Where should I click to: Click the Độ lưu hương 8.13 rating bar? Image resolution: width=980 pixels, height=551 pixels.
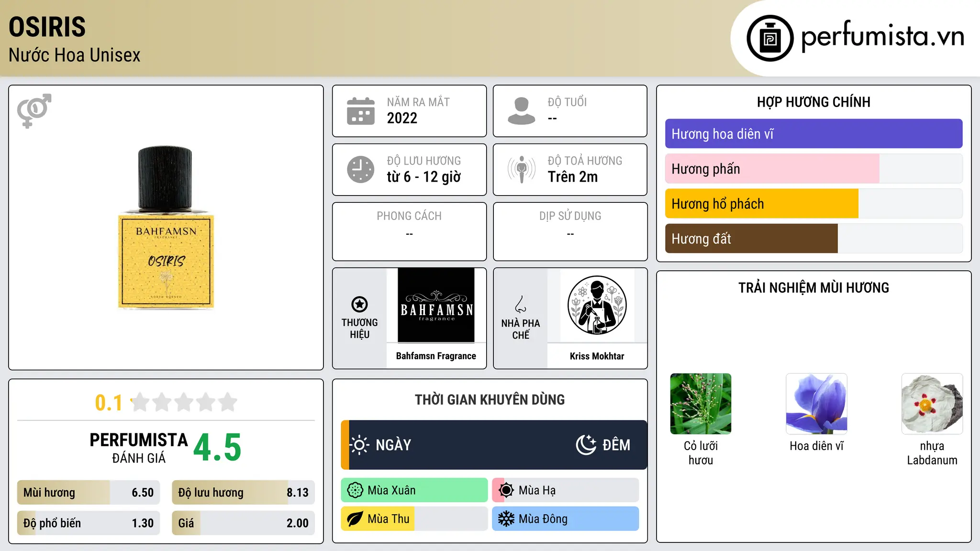tap(243, 493)
